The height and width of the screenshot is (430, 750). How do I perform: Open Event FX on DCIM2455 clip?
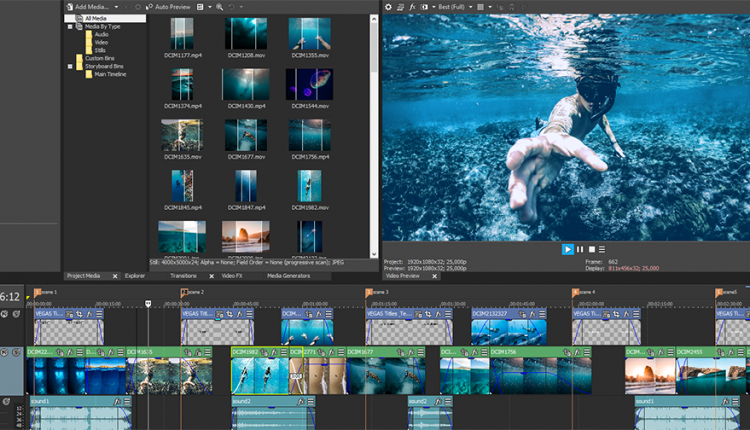731,352
